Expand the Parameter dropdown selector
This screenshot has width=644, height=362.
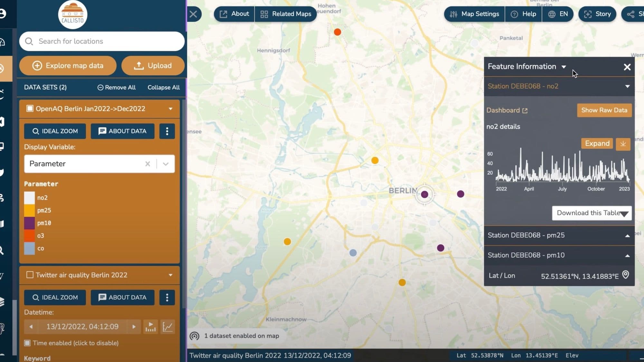[166, 163]
